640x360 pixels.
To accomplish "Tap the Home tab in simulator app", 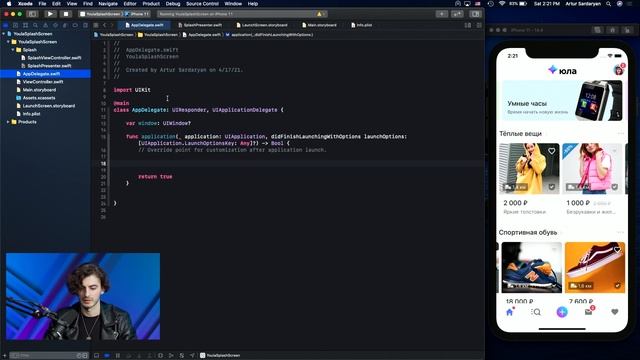I will [x=509, y=312].
